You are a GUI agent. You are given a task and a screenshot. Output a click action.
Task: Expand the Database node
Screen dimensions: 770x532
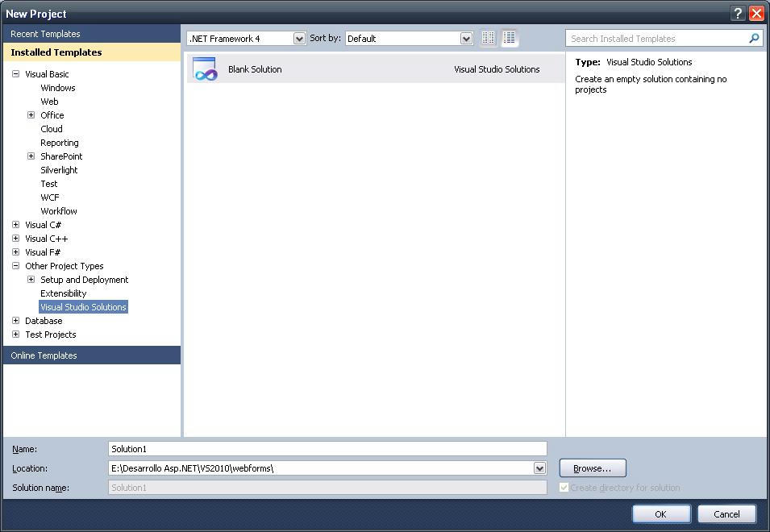pyautogui.click(x=15, y=321)
